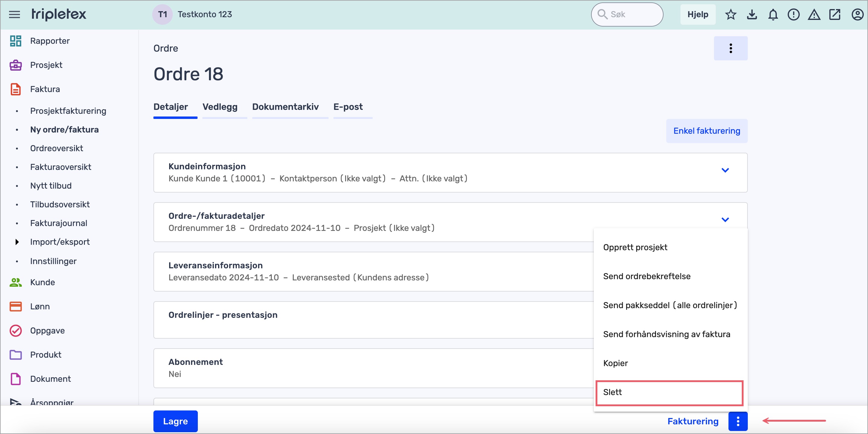868x434 pixels.
Task: Expand the Abonnement panel
Action: click(x=373, y=368)
